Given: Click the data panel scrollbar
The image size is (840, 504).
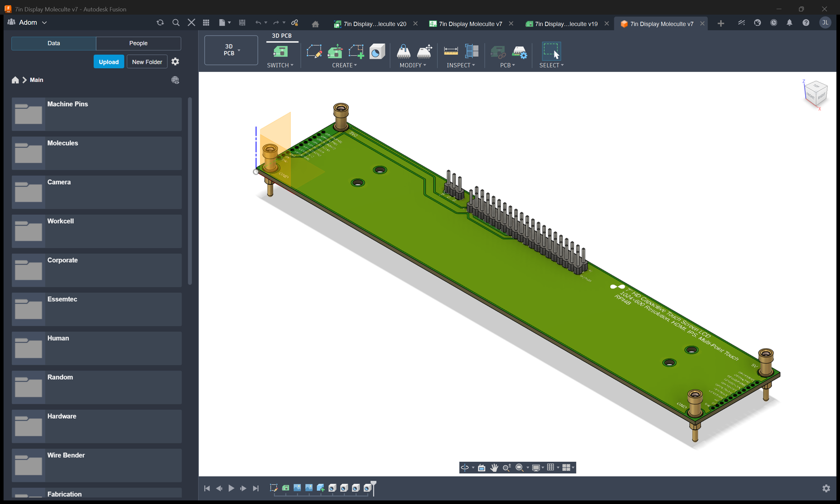Looking at the screenshot, I should [x=190, y=191].
